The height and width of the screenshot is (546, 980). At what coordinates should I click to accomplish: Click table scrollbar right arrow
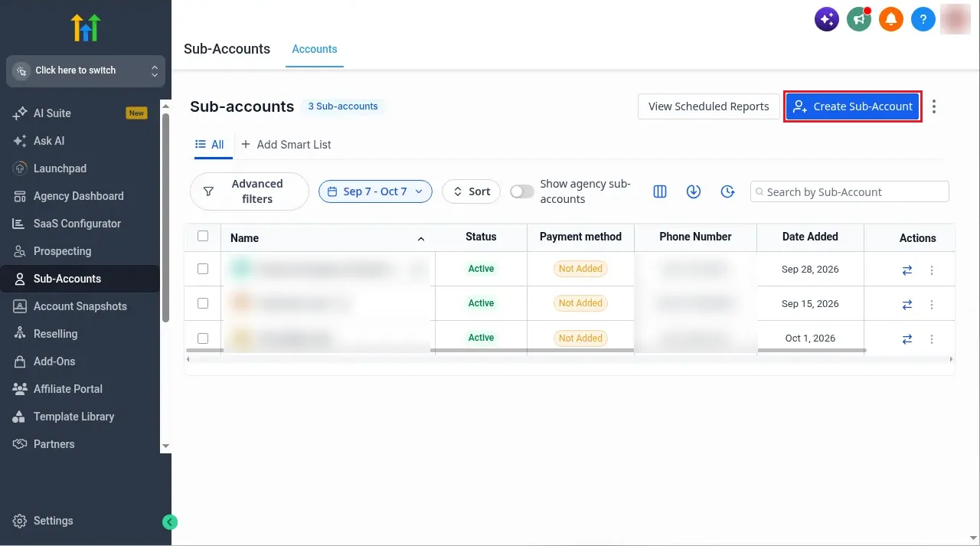pos(951,359)
